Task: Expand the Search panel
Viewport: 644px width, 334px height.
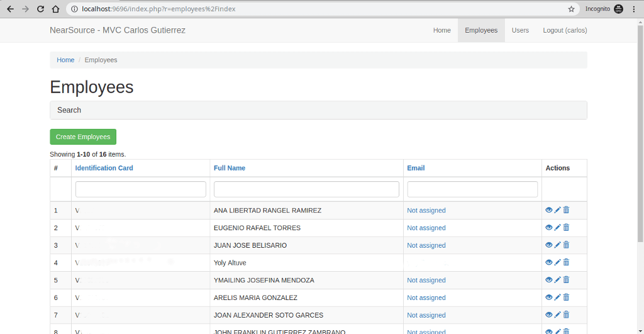Action: (x=318, y=110)
